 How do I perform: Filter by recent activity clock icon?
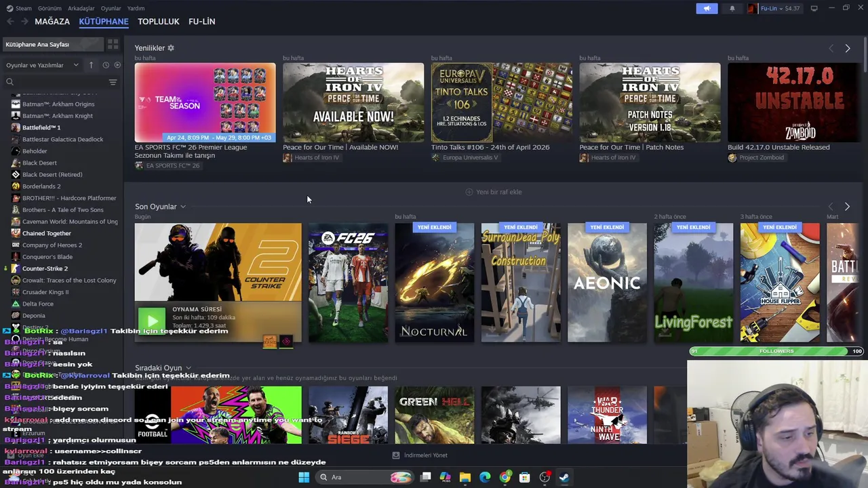106,65
